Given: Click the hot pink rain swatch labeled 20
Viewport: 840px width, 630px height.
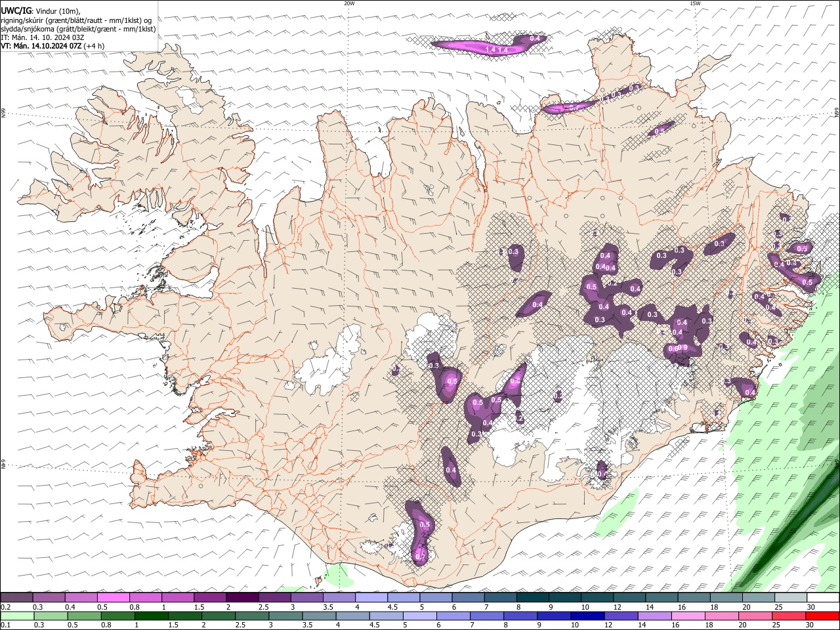Looking at the screenshot, I should pos(755,616).
